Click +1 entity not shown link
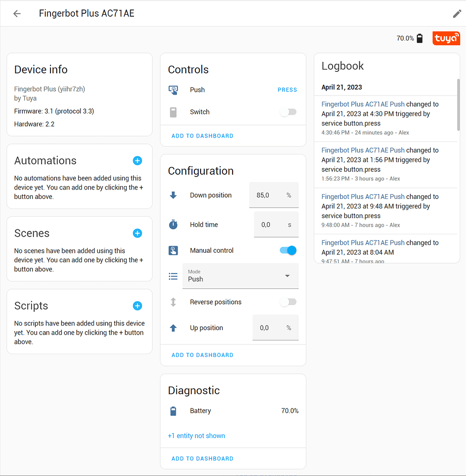The image size is (466, 476). point(196,436)
